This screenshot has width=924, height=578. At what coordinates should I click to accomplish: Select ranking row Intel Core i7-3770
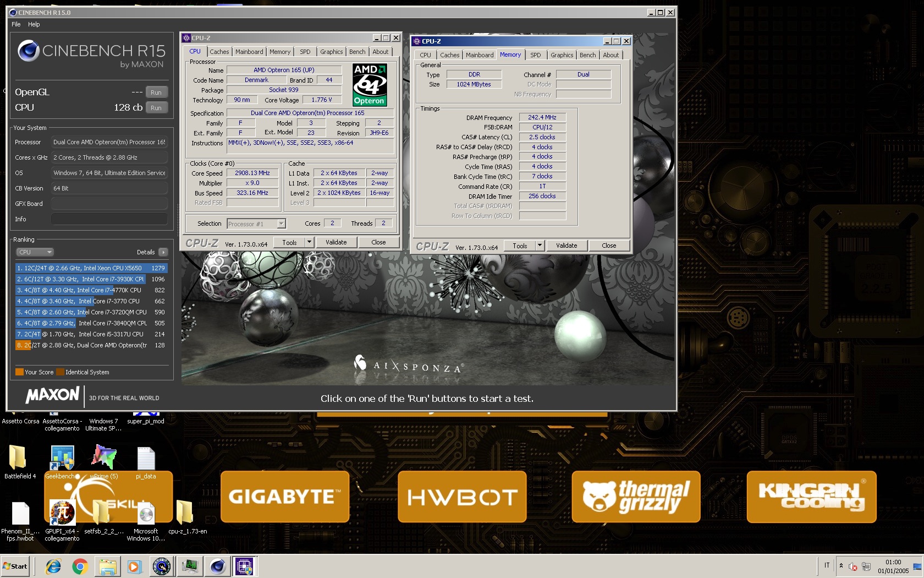point(91,301)
